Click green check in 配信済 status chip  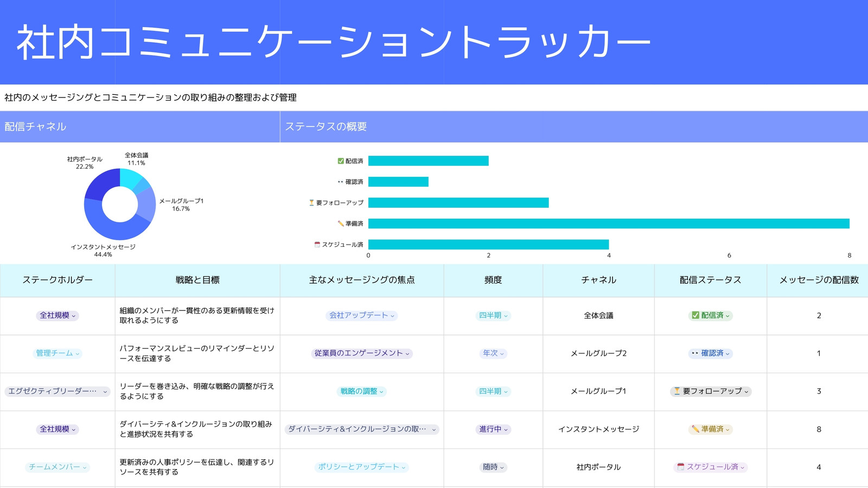(695, 315)
